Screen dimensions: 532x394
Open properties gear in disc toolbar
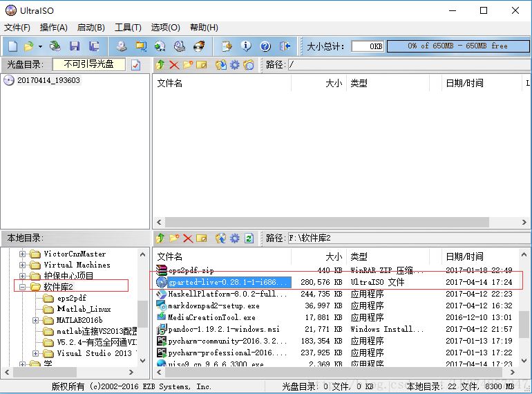coord(235,64)
